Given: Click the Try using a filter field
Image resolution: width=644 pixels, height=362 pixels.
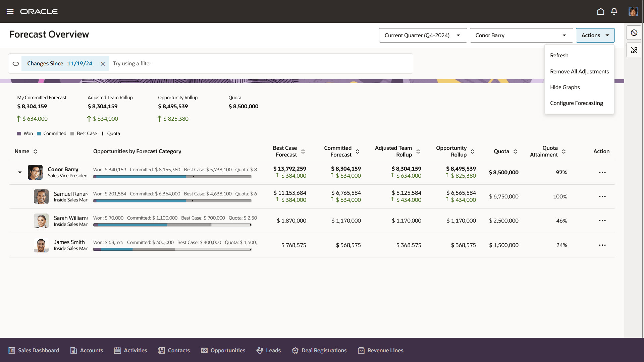Looking at the screenshot, I should click(132, 63).
